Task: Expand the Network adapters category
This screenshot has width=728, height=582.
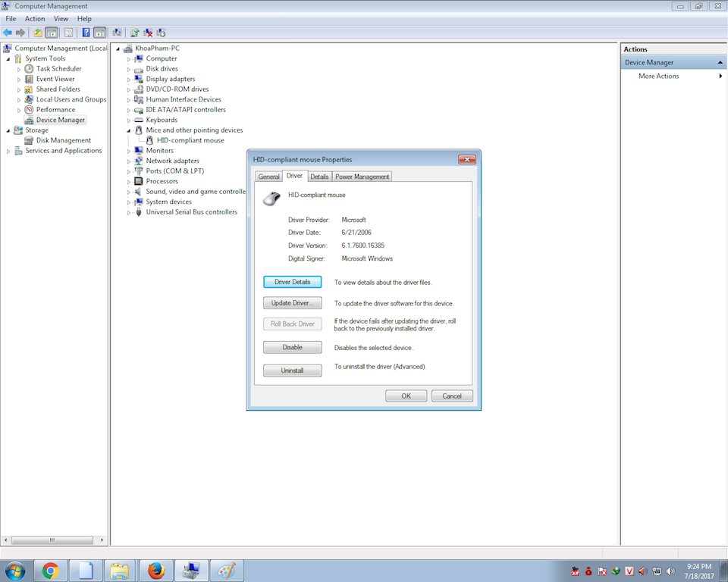Action: click(129, 161)
